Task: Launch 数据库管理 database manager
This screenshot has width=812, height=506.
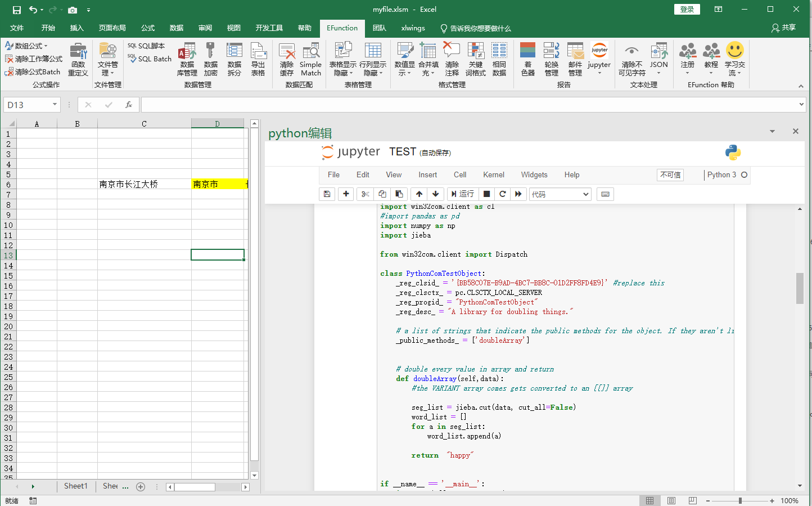Action: (x=187, y=60)
